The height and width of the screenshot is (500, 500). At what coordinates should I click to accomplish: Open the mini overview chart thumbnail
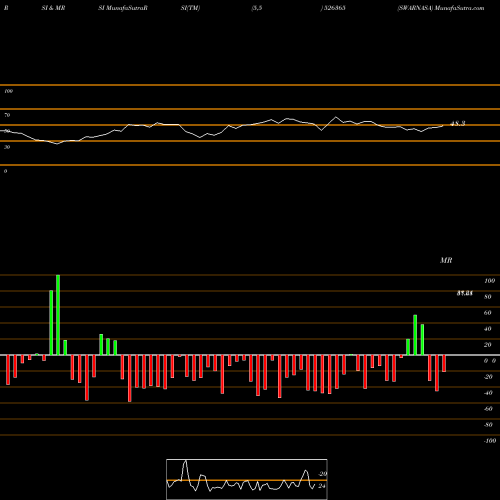click(247, 479)
